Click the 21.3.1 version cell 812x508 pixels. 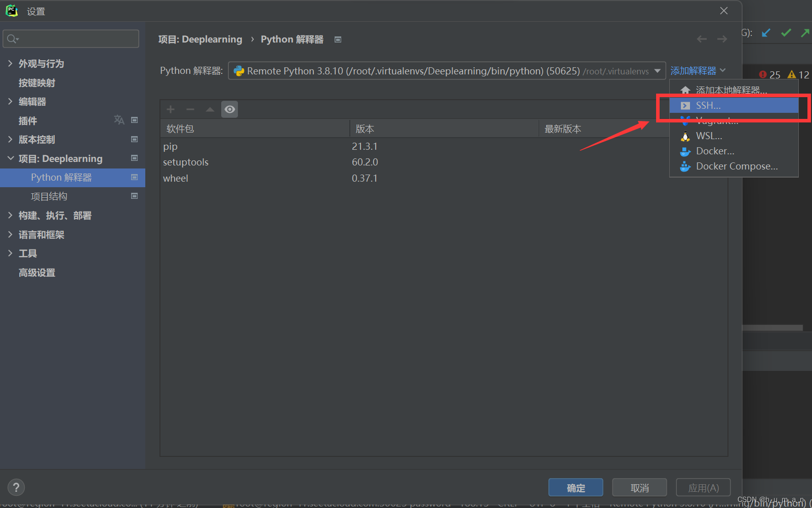[x=365, y=146]
